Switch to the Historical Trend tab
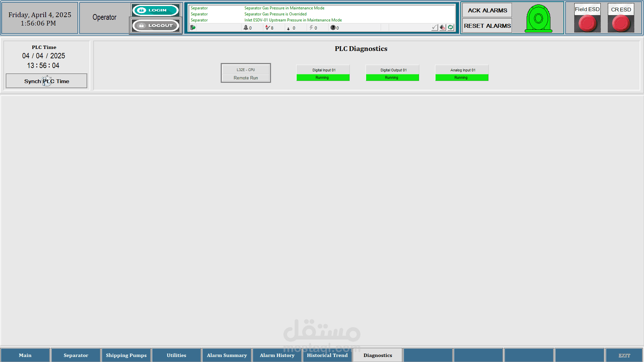 [x=327, y=355]
